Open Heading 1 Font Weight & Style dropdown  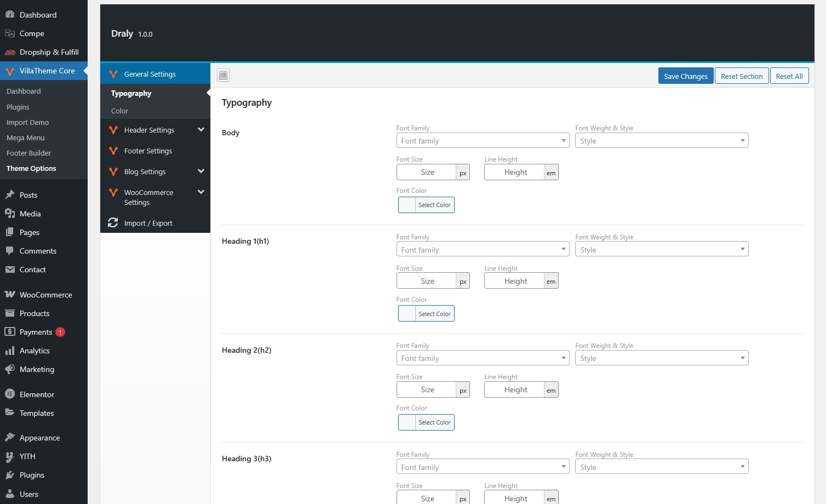coord(661,249)
